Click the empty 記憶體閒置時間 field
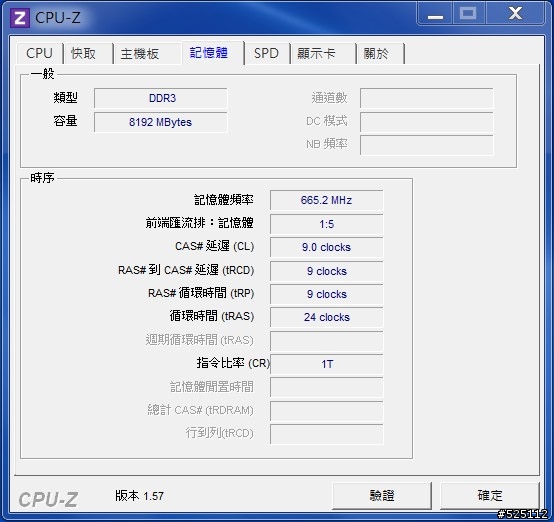554x522 pixels. pyautogui.click(x=326, y=387)
